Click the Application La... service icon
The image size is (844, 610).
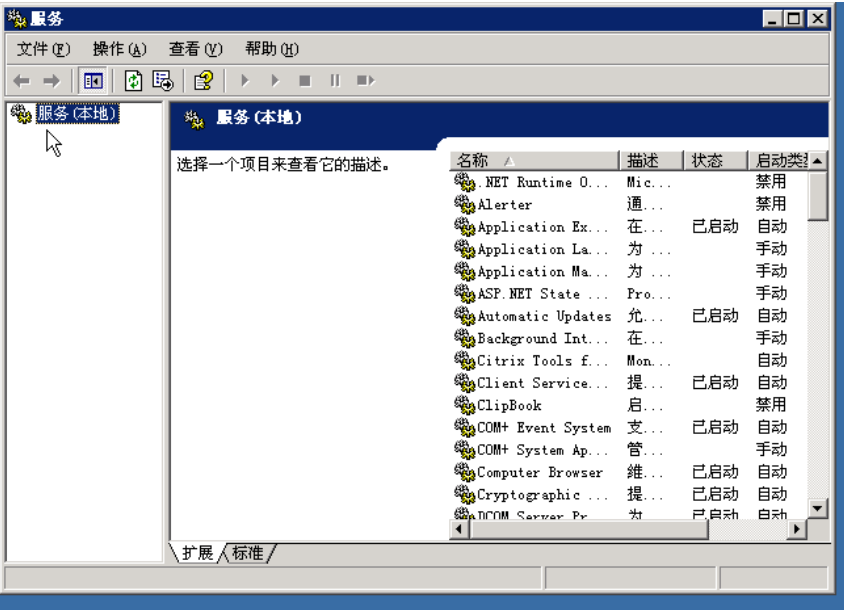pos(465,249)
